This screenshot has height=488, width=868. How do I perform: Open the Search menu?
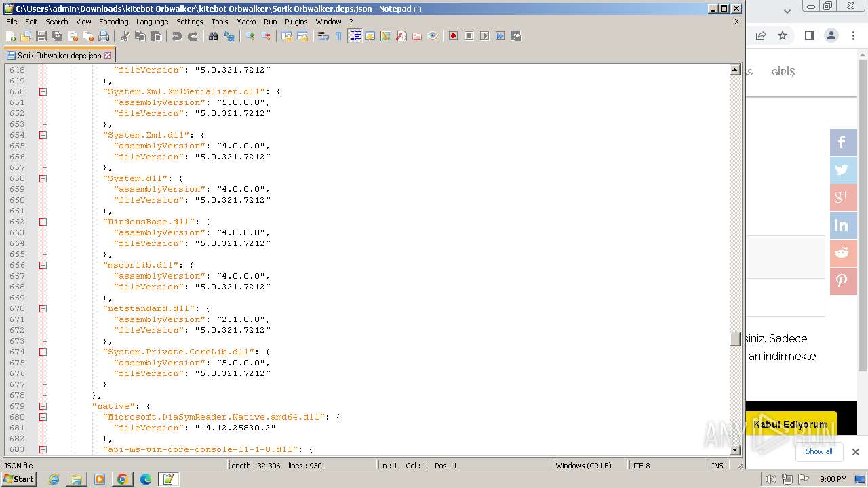tap(57, 22)
